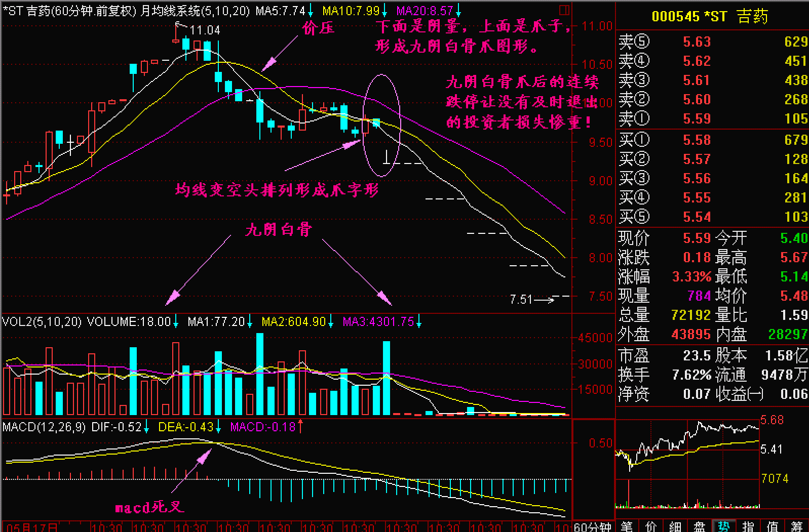Click the 7.51 low price marker arrow

[545, 300]
